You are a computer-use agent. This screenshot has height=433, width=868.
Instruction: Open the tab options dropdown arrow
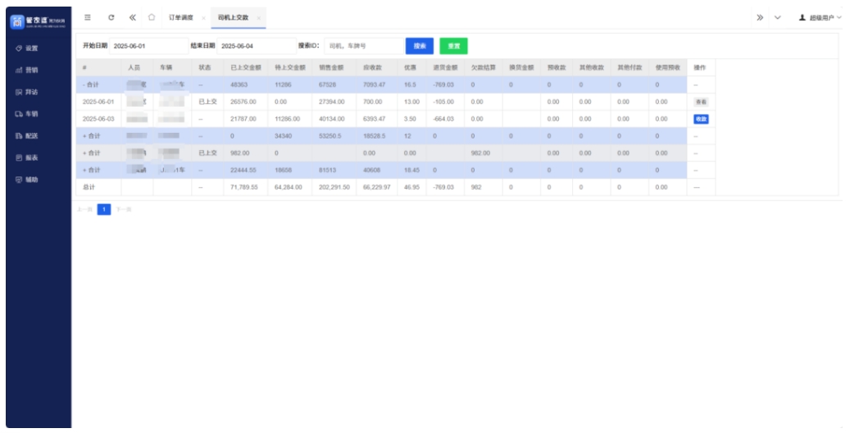tap(777, 18)
